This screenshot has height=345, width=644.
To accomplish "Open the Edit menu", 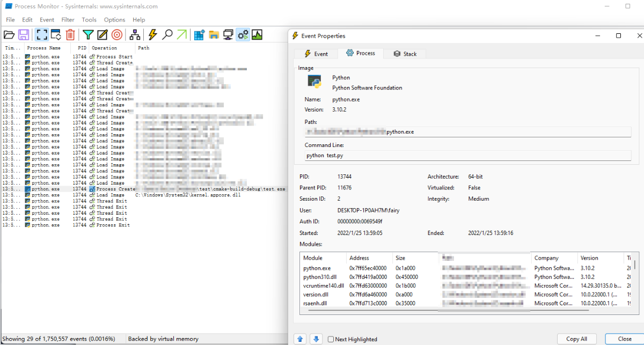I will click(x=27, y=20).
